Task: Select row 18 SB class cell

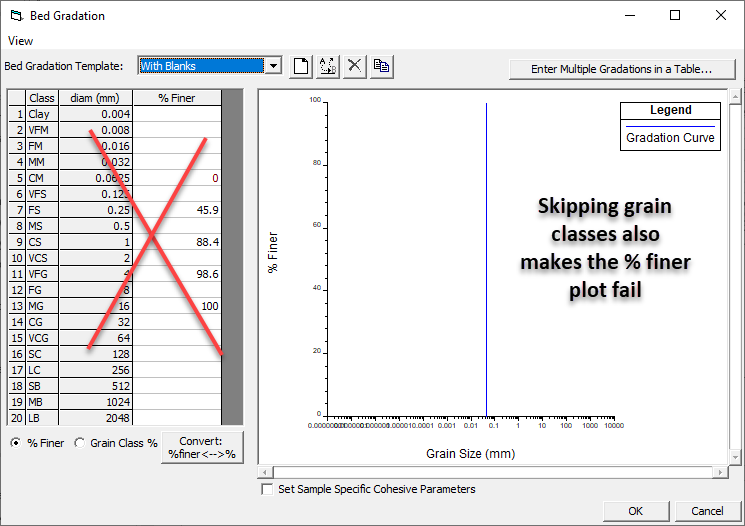Action: 42,386
